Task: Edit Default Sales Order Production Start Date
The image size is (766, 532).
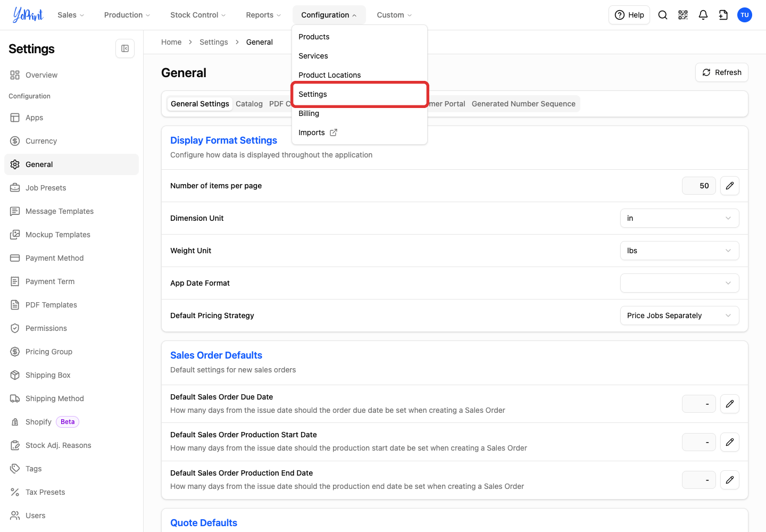Action: [730, 442]
